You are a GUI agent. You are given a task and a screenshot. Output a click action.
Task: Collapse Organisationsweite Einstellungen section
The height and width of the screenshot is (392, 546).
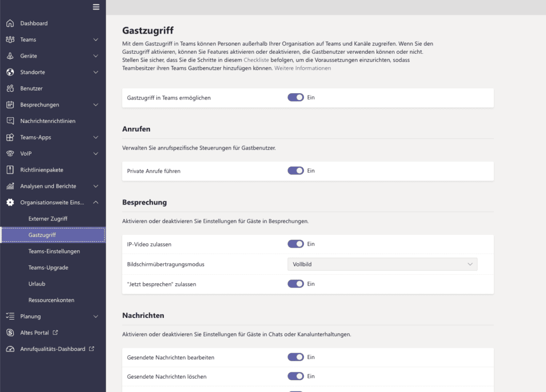click(x=95, y=202)
